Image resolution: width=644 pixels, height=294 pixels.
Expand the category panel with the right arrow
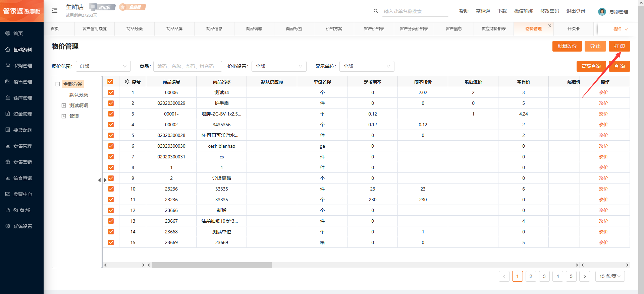tap(105, 180)
